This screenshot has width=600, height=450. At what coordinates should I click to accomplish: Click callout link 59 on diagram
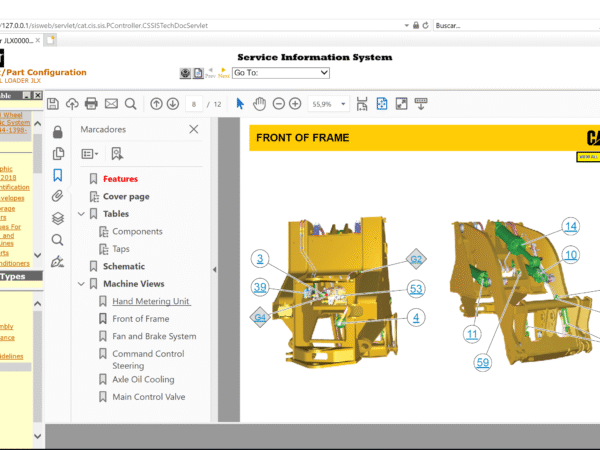point(483,362)
